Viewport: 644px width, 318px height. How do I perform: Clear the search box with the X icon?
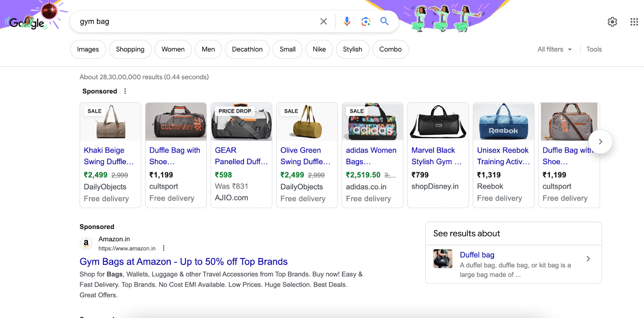[324, 21]
